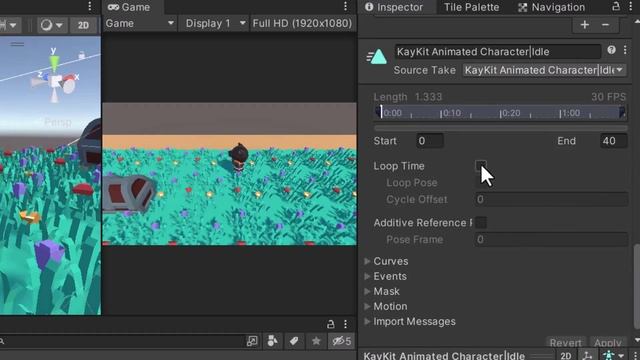
Task: Click the preview pivot icon
Action: 587,356
